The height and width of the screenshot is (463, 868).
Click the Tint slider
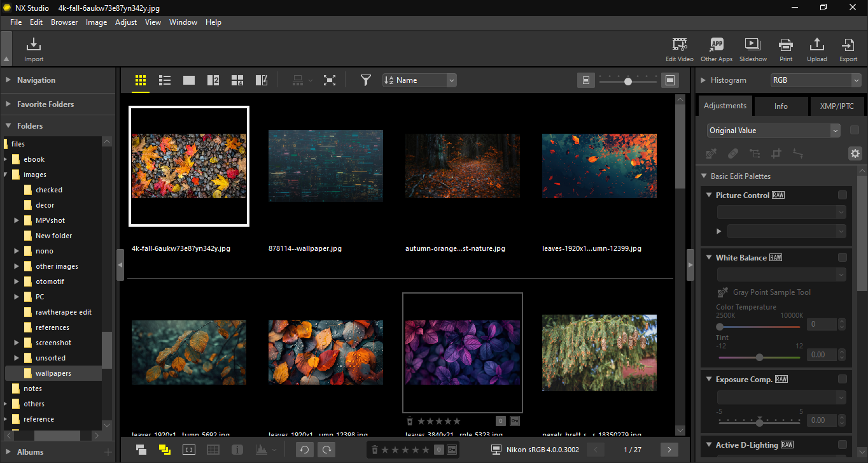click(x=759, y=357)
